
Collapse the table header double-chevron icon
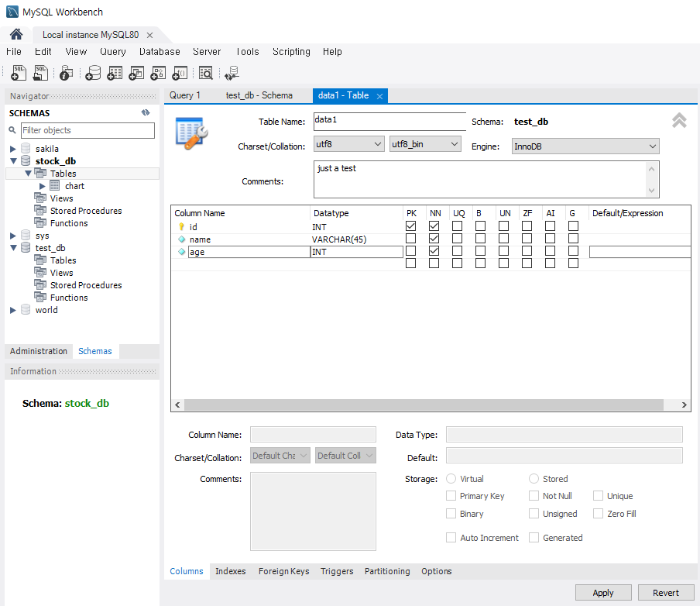(x=679, y=120)
